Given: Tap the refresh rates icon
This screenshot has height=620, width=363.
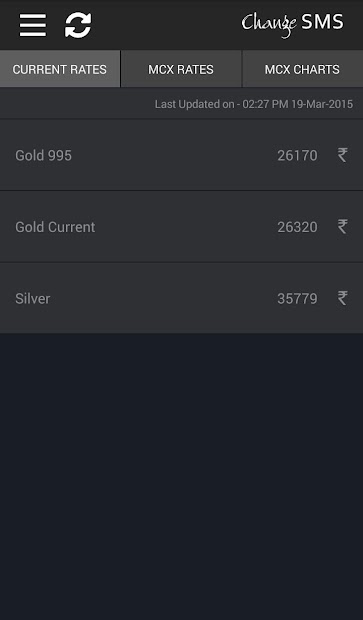Looking at the screenshot, I should click(x=78, y=25).
